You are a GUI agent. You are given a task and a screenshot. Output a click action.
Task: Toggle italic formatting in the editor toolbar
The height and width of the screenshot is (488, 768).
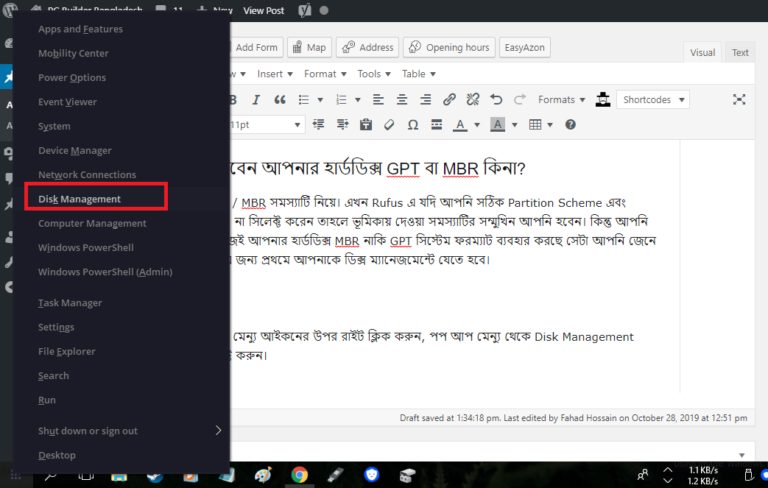tap(256, 100)
